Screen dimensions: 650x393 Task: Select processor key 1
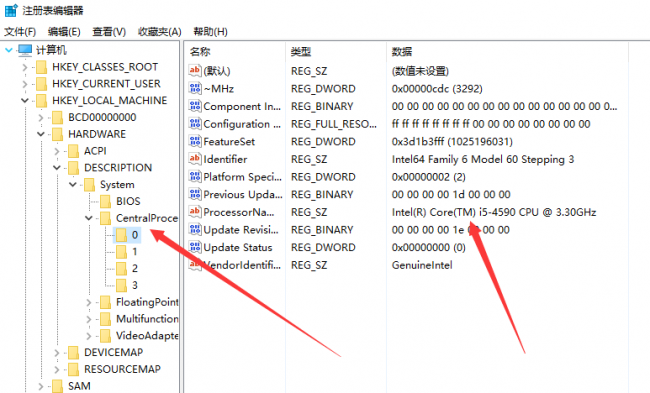coord(135,252)
